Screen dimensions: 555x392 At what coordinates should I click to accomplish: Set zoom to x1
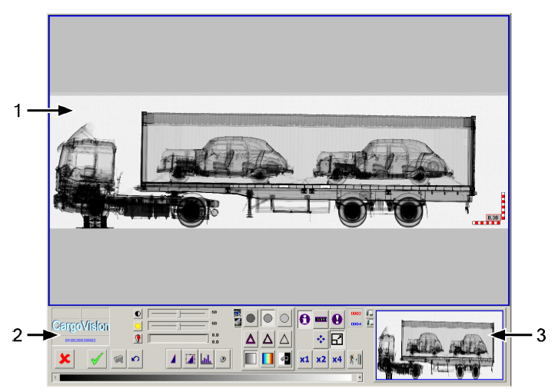(304, 359)
